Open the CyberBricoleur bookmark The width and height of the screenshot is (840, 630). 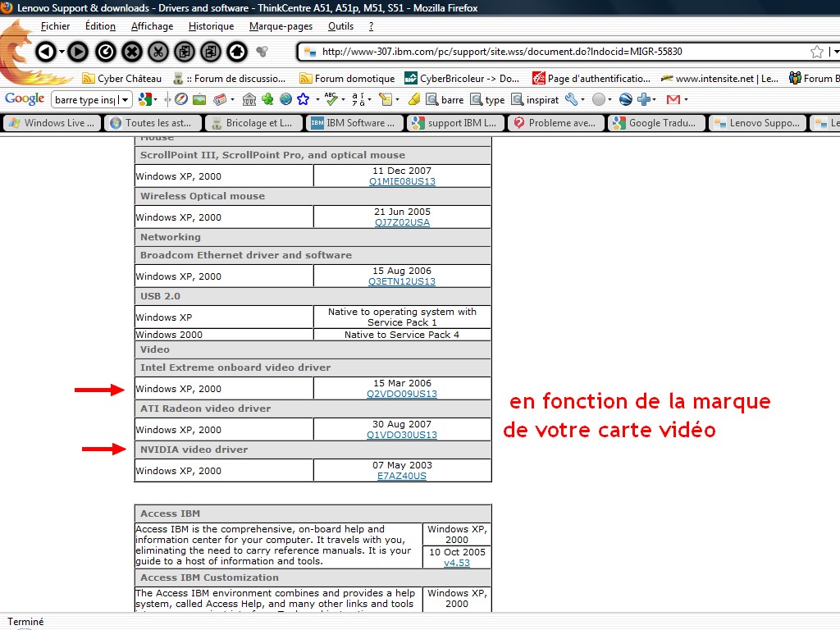(462, 78)
